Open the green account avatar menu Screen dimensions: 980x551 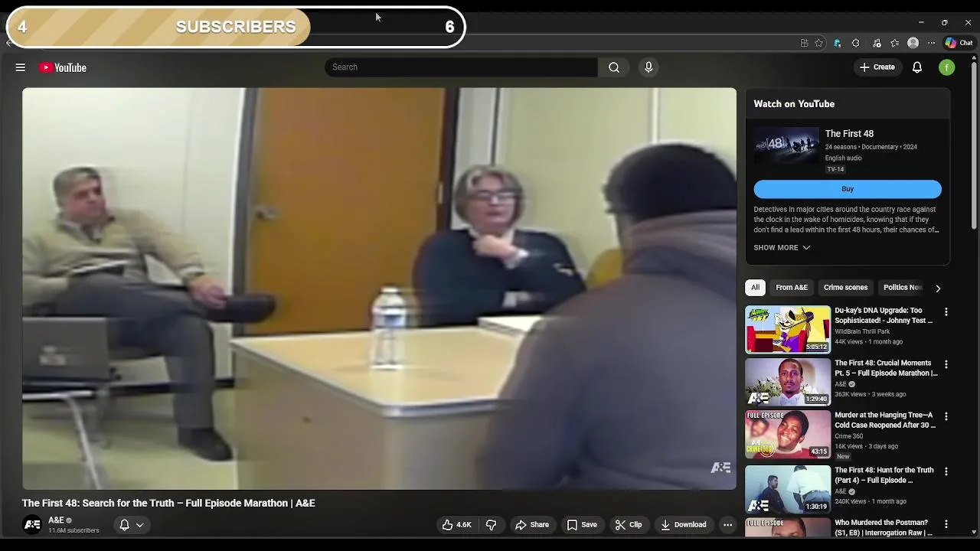coord(947,67)
